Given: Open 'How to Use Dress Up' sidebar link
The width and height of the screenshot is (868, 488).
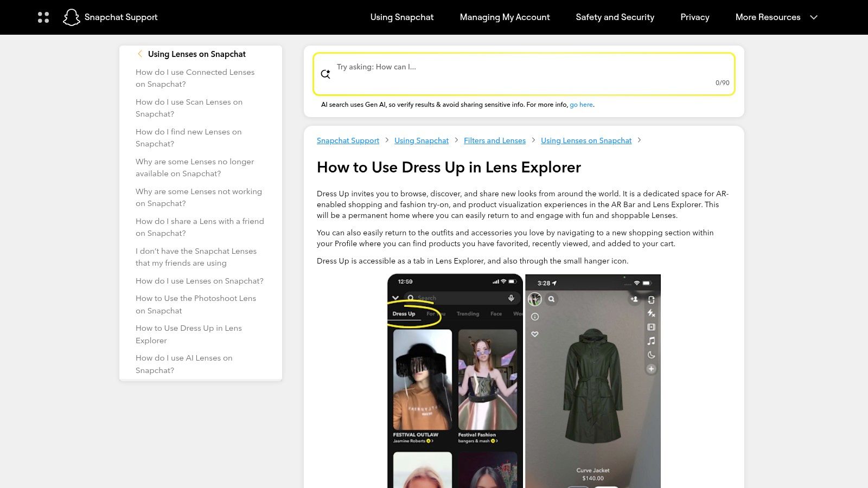Looking at the screenshot, I should pyautogui.click(x=189, y=334).
